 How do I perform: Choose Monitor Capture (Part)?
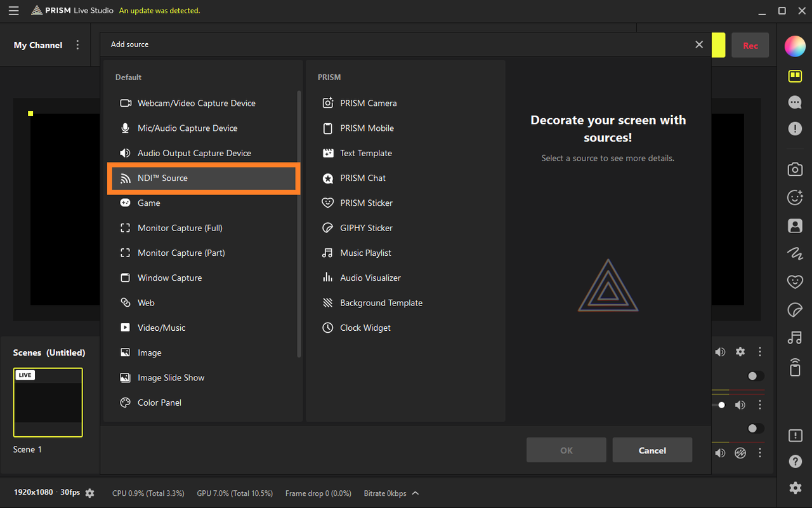click(x=203, y=253)
